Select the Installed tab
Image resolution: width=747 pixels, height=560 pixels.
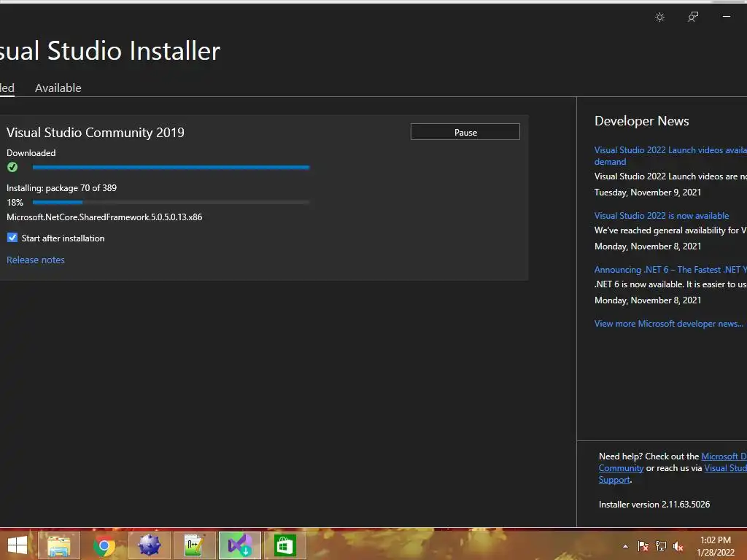pyautogui.click(x=7, y=88)
